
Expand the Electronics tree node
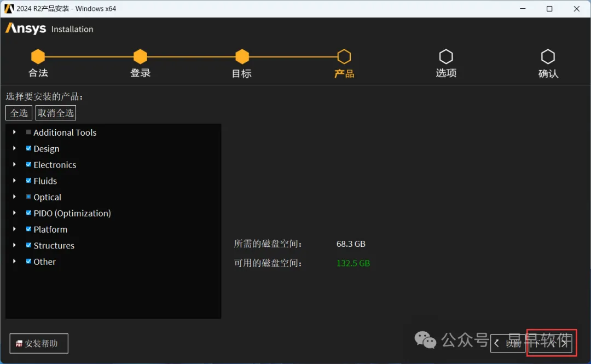14,164
